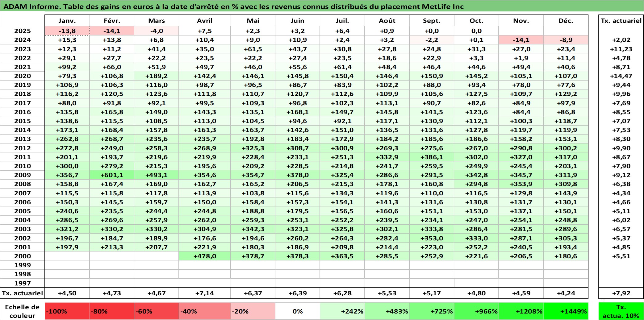
Task: Select the Mars column header
Action: (157, 21)
